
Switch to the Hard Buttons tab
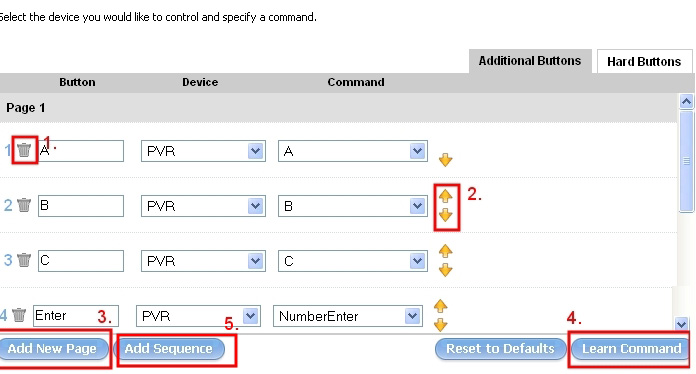tap(644, 61)
